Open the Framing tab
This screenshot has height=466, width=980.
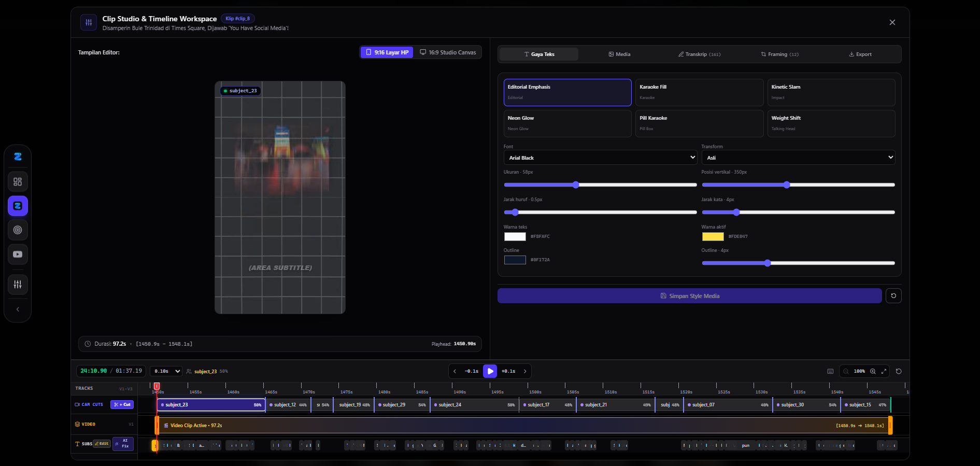pos(779,54)
